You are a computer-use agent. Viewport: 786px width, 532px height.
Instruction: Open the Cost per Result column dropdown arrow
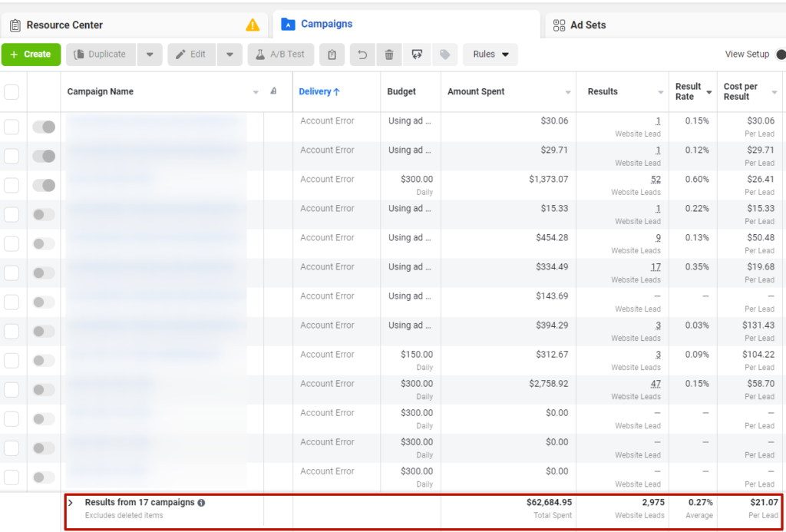pyautogui.click(x=774, y=92)
